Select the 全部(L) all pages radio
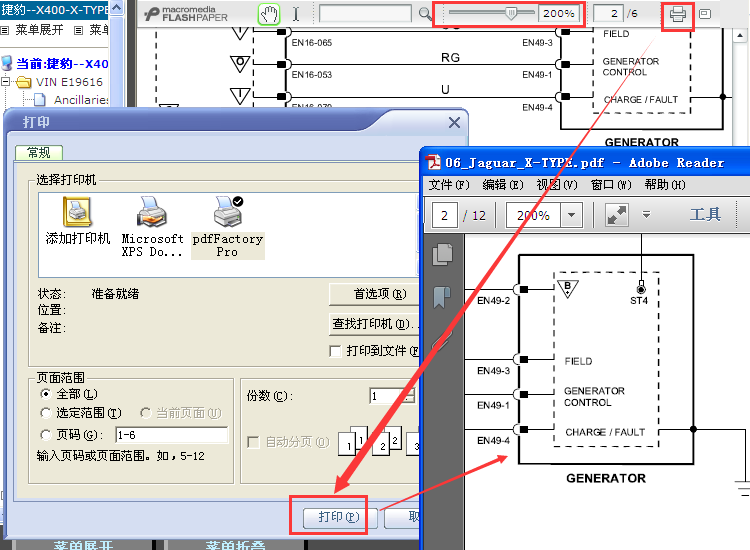The height and width of the screenshot is (550, 750). 45,394
